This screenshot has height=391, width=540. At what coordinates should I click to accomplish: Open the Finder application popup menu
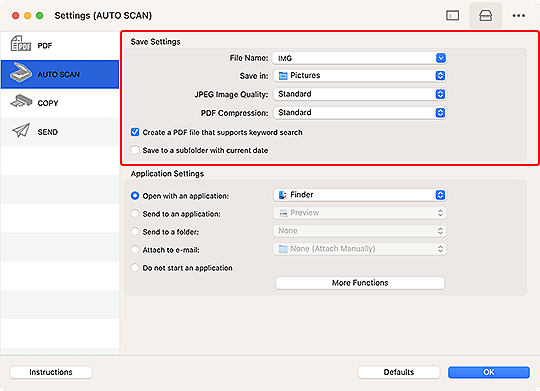360,195
